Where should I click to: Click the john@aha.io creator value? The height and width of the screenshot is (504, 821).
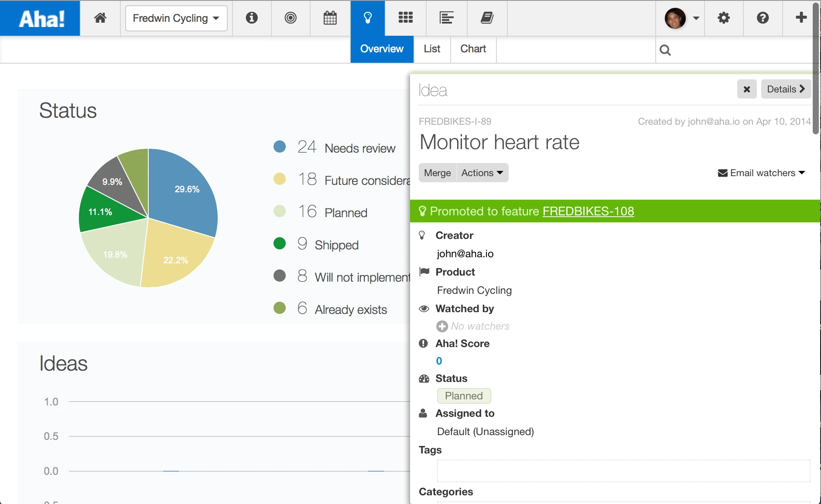pyautogui.click(x=465, y=254)
